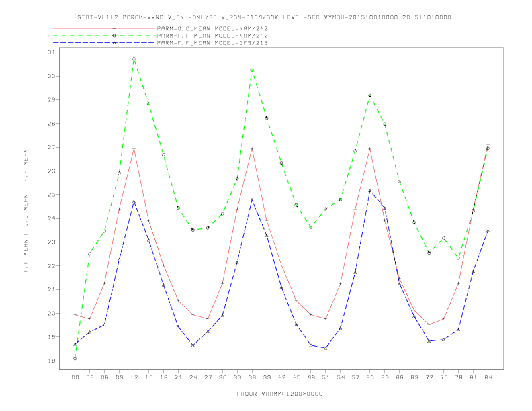This screenshot has height=411, width=532.
Task: Click x-axis tick label 78
Action: [458, 377]
